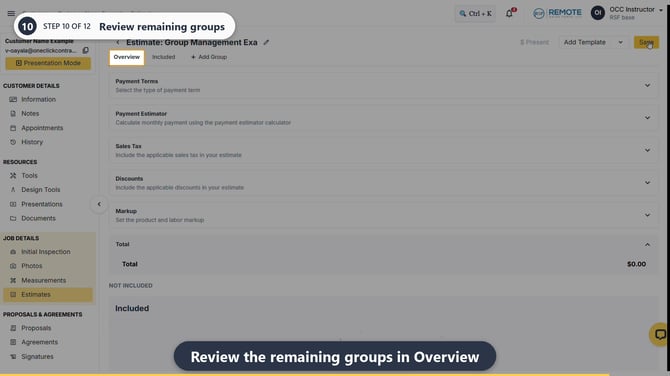Click the REMOTE logo in the header

[557, 13]
